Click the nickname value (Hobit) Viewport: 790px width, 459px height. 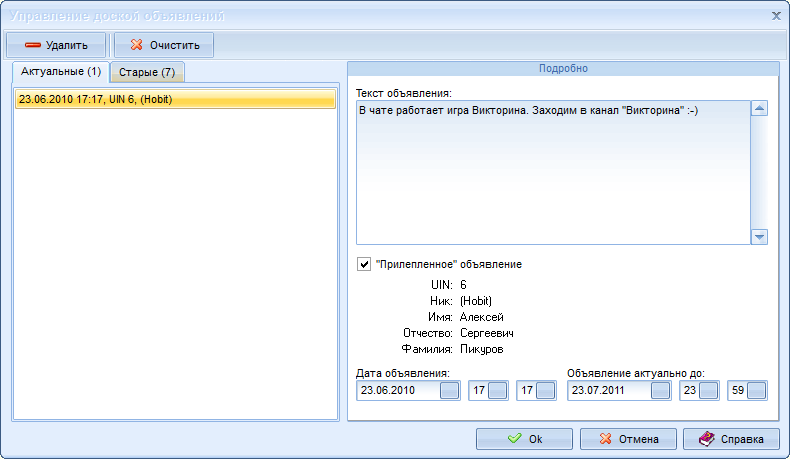tap(476, 301)
